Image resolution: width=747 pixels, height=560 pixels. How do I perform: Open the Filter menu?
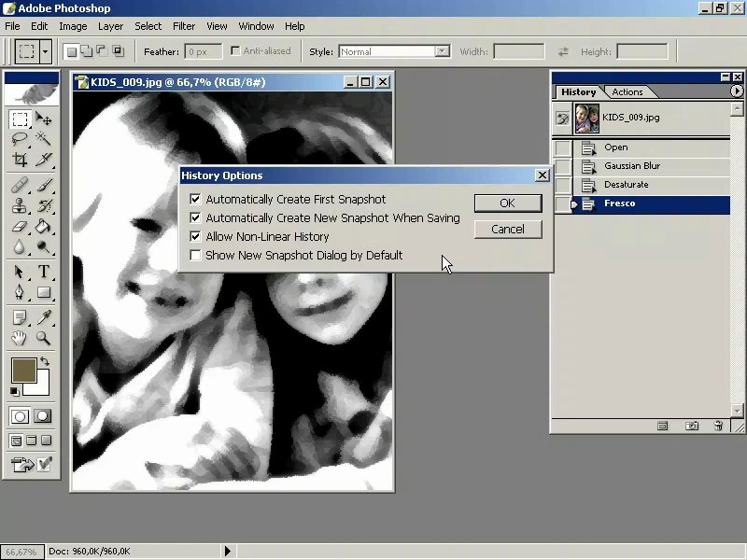[184, 26]
